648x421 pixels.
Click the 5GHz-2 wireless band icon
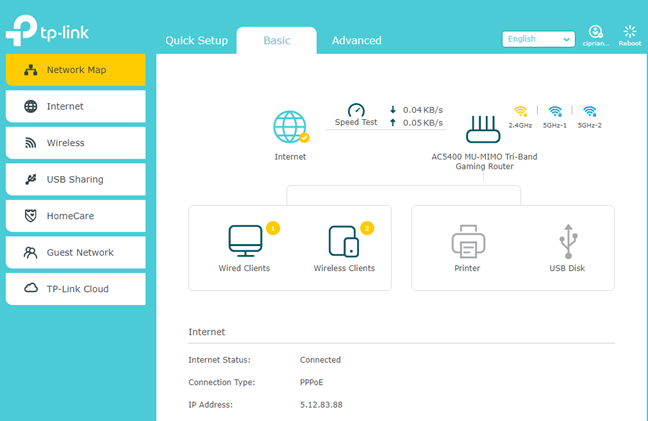pyautogui.click(x=590, y=112)
